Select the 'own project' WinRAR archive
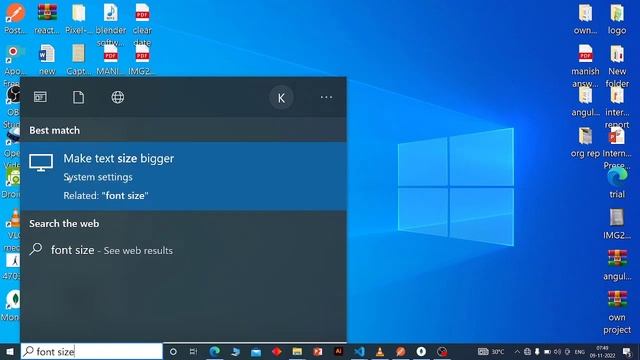Viewport: 640px width, 360px height. pyautogui.click(x=617, y=311)
